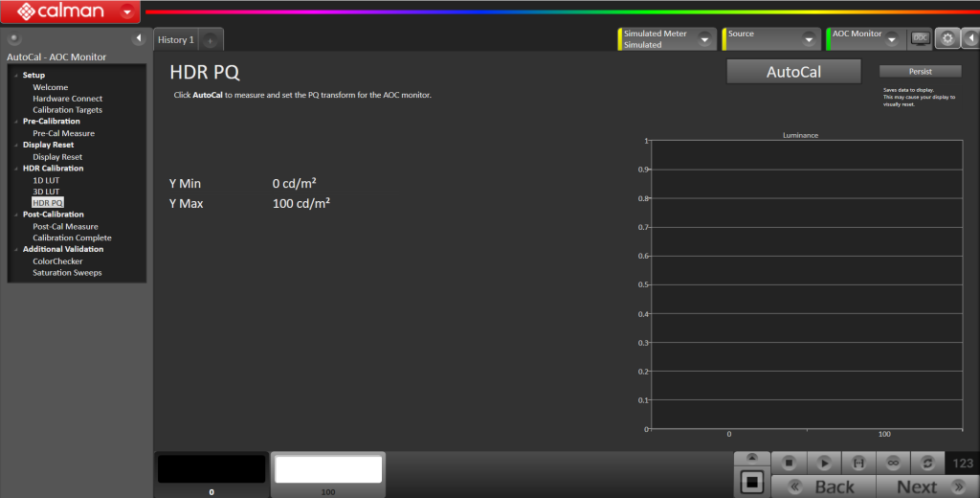Image resolution: width=980 pixels, height=498 pixels.
Task: Select the HDR PQ page
Action: click(x=48, y=203)
